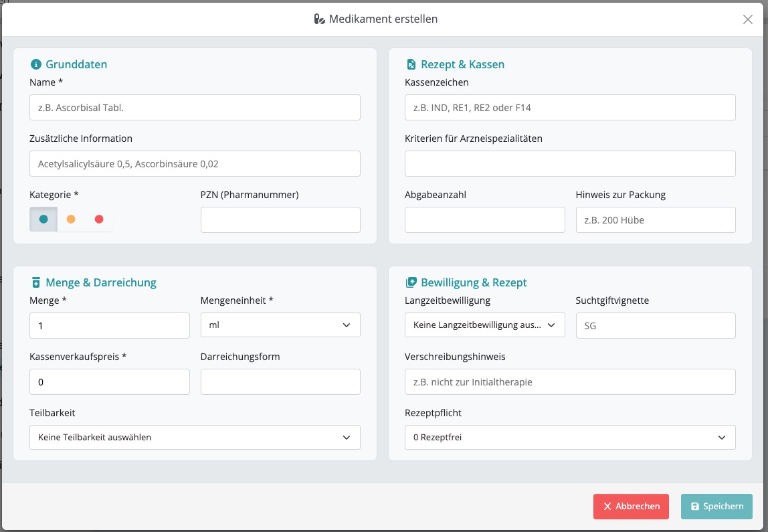Click the Rezept & Kassen prescription icon
768x532 pixels.
tap(411, 64)
